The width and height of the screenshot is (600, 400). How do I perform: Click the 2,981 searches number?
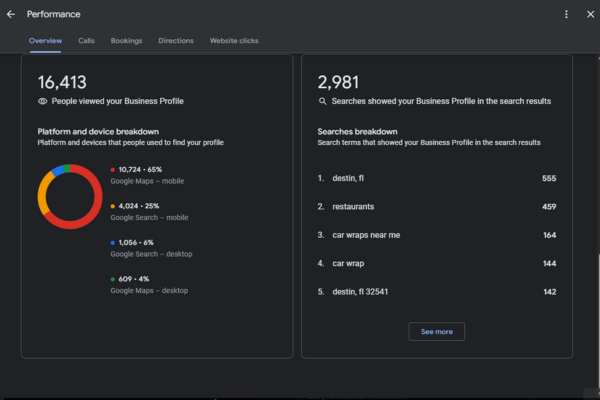(338, 82)
